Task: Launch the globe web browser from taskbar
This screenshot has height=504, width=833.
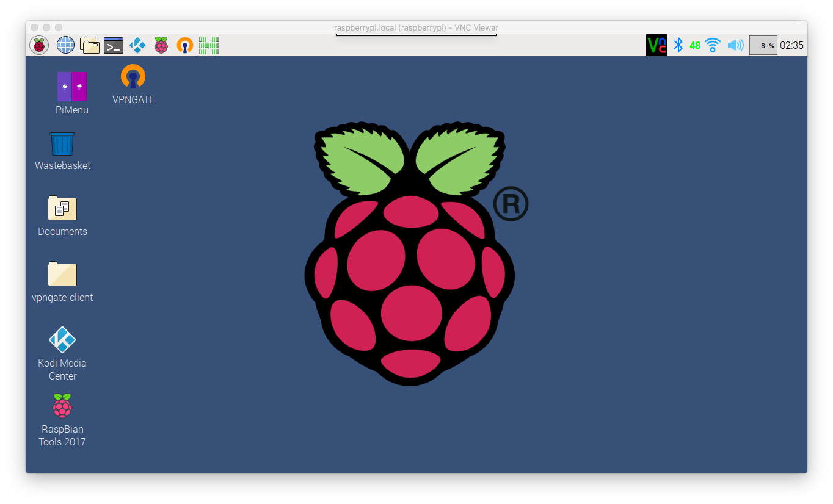Action: click(x=65, y=45)
